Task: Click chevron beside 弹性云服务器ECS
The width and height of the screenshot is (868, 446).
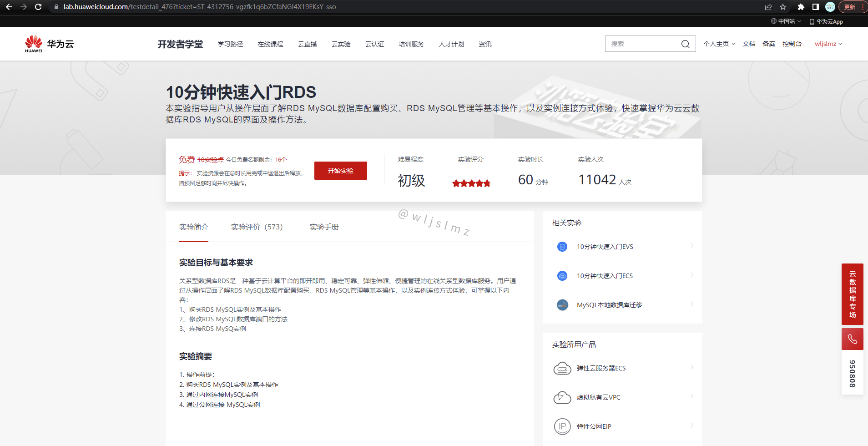Action: pos(691,368)
